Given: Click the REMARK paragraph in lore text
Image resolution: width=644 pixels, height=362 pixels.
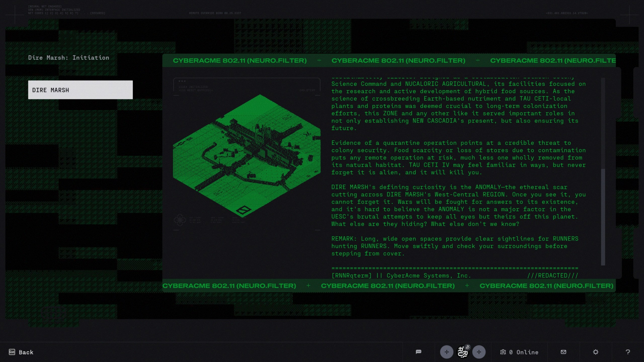Looking at the screenshot, I should click(454, 246).
